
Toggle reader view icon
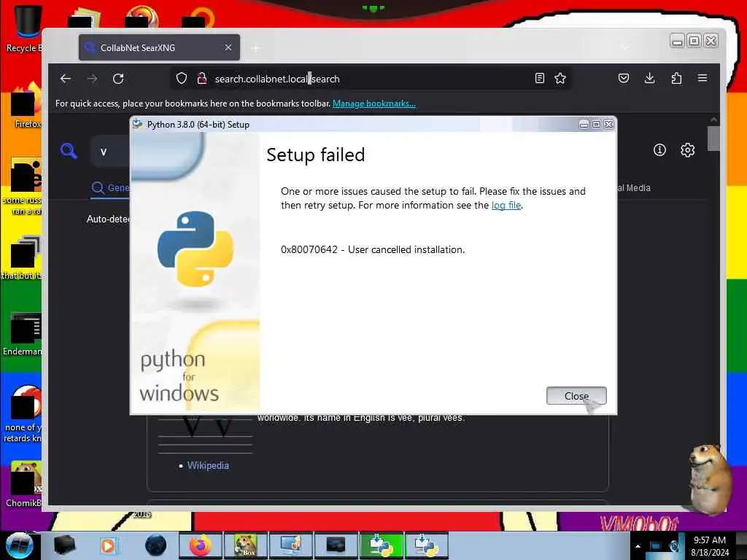[539, 79]
